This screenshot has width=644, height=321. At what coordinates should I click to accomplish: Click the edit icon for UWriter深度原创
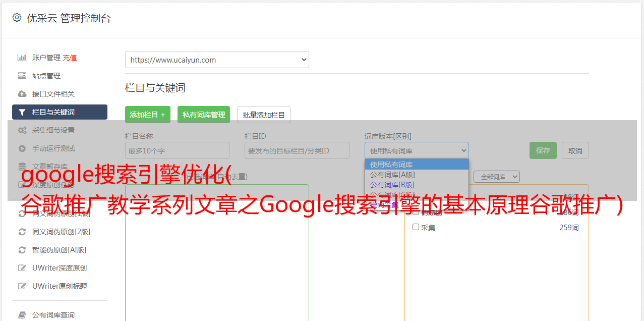coord(22,268)
